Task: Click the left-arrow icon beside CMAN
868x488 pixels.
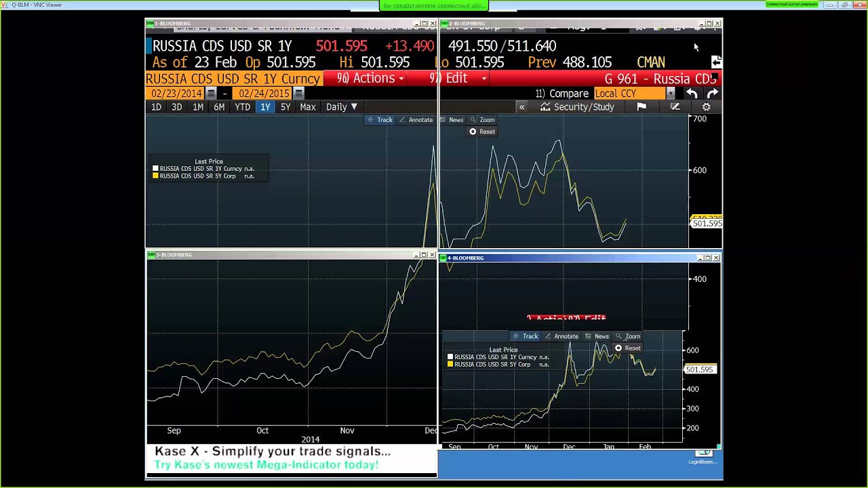Action: [716, 62]
